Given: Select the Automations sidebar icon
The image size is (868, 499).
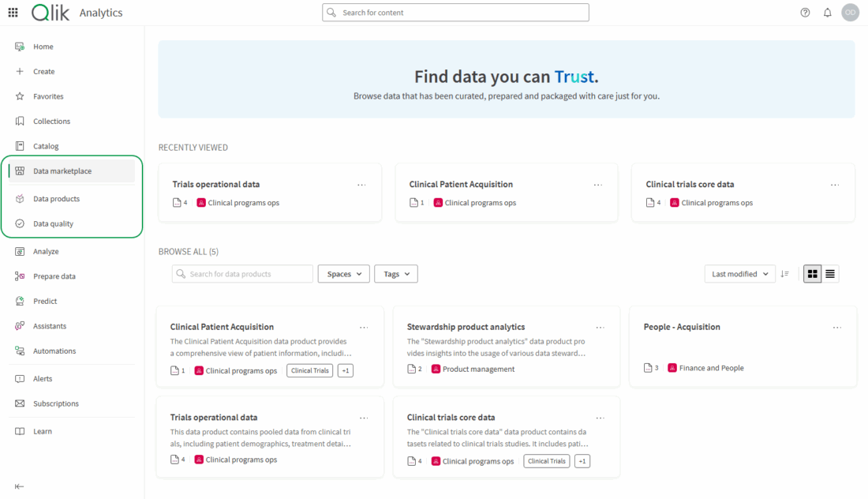Looking at the screenshot, I should tap(19, 351).
